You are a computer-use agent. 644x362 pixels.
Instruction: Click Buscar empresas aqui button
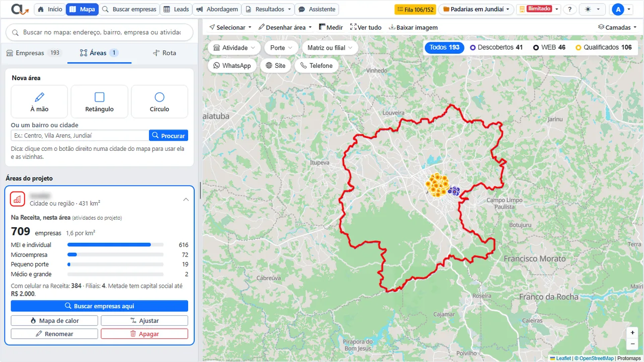[100, 306]
